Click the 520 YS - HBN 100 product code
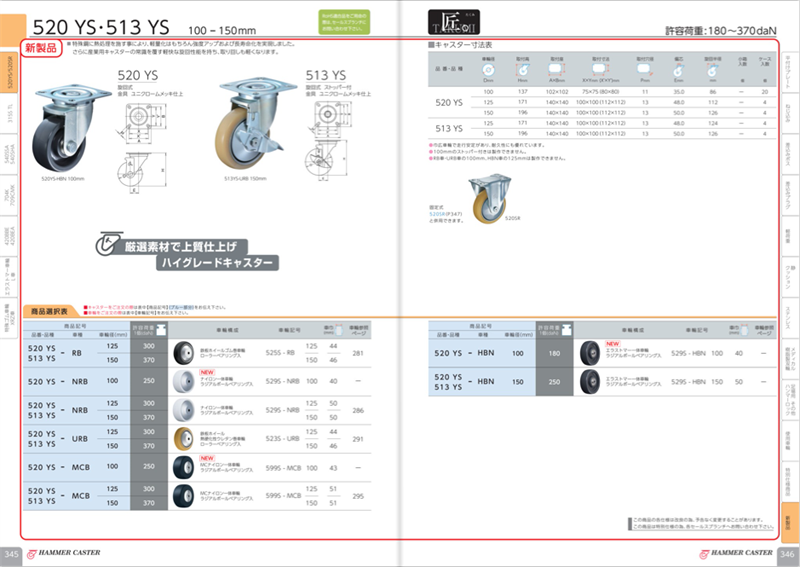This screenshot has width=800, height=567. pos(479,353)
